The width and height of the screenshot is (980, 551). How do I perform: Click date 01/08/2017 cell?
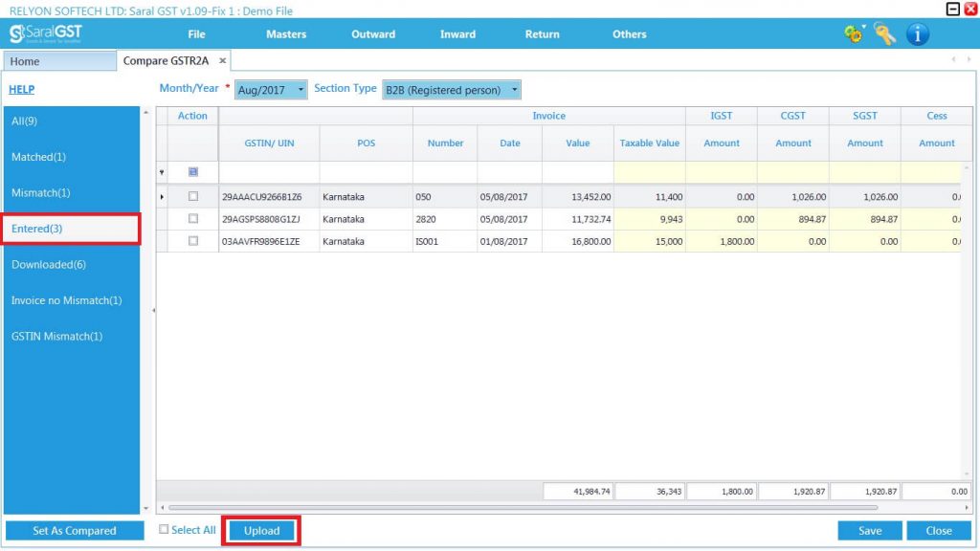[x=509, y=241]
